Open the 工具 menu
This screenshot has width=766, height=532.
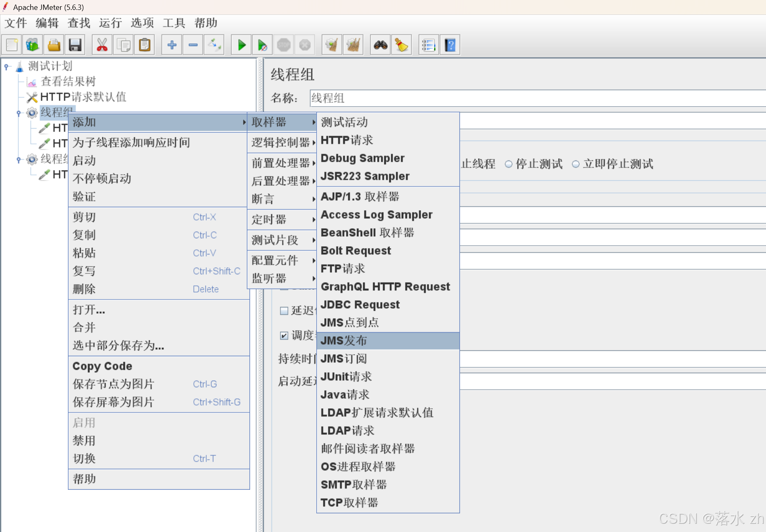[174, 23]
